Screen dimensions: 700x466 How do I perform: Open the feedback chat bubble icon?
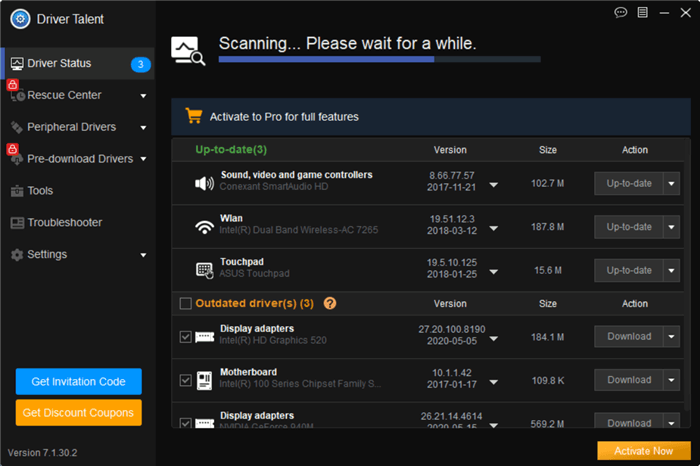(621, 12)
